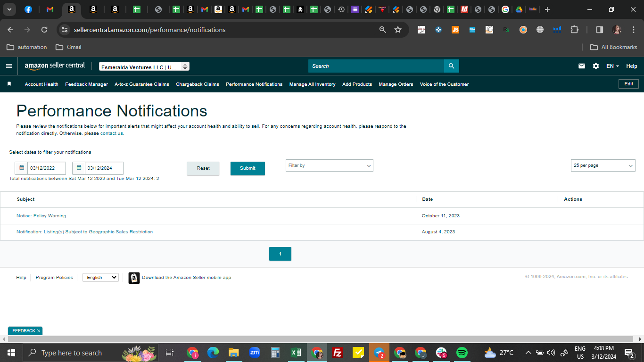
Task: Click the Amazon Seller mobile app icon
Action: [134, 278]
